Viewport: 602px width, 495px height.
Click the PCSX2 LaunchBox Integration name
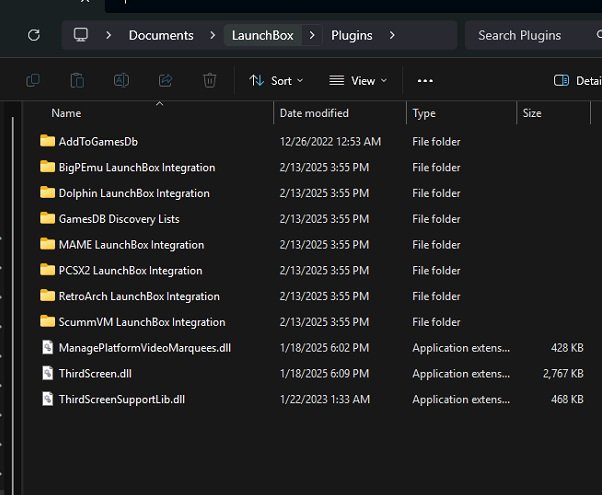[130, 271]
